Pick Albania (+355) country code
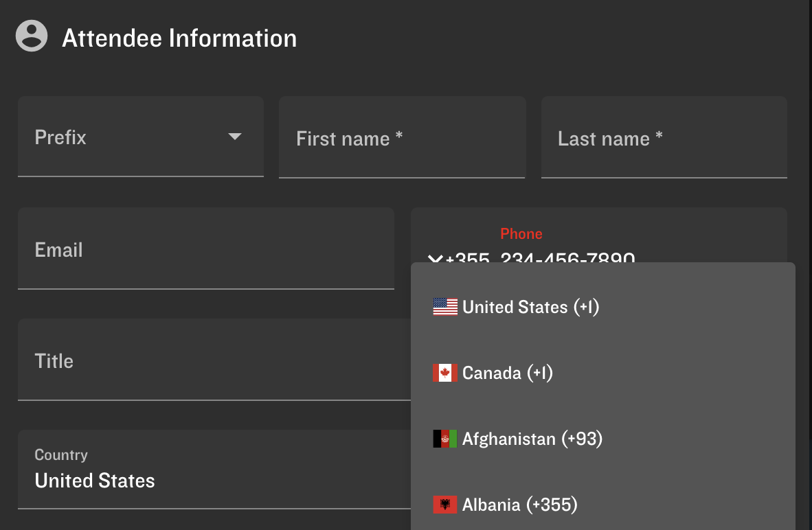812x530 pixels. point(519,505)
